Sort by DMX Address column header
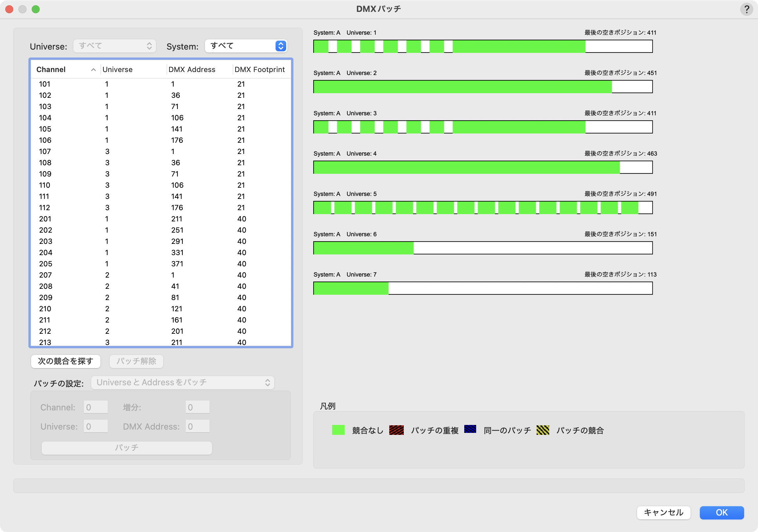758x532 pixels. click(192, 70)
